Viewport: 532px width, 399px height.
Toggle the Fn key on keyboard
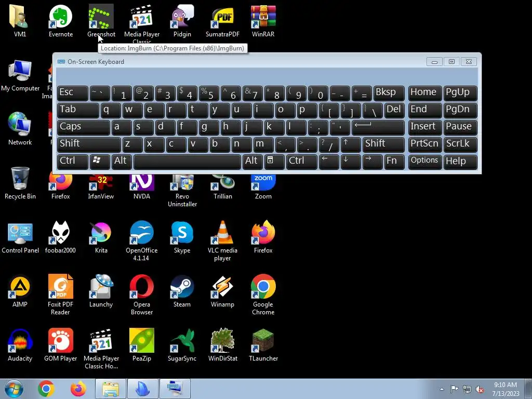tap(394, 162)
